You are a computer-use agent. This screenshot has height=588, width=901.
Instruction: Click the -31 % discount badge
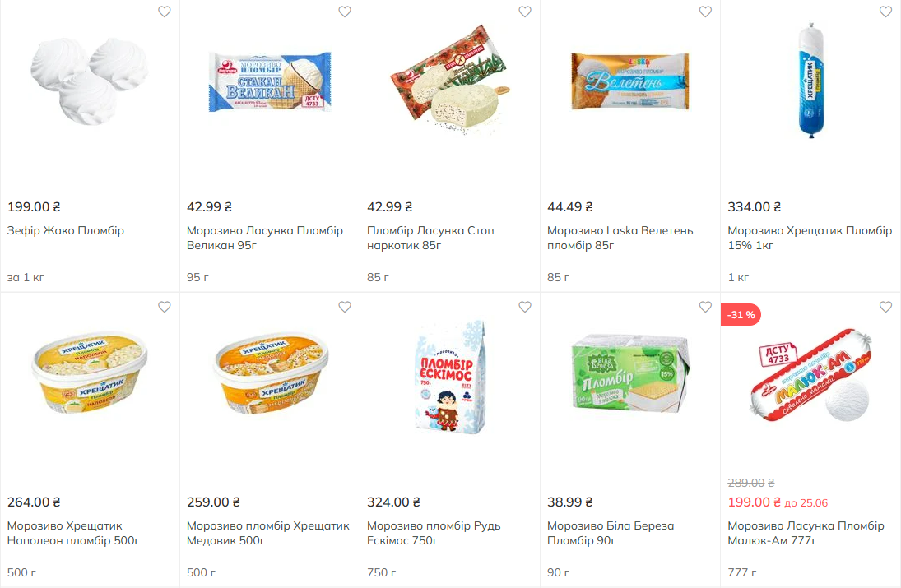tap(741, 314)
